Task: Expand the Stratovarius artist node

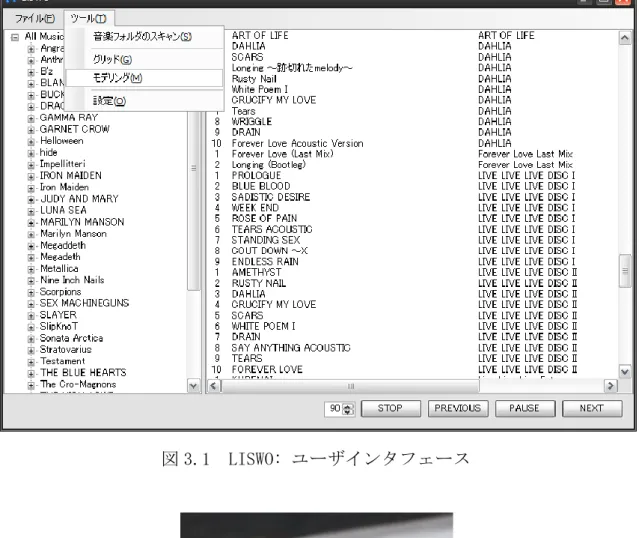Action: click(x=31, y=351)
